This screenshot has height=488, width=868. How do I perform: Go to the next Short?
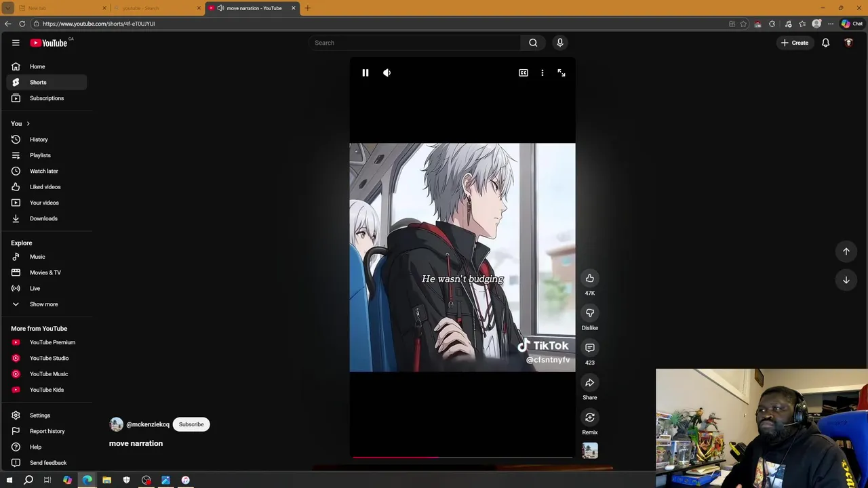point(846,280)
